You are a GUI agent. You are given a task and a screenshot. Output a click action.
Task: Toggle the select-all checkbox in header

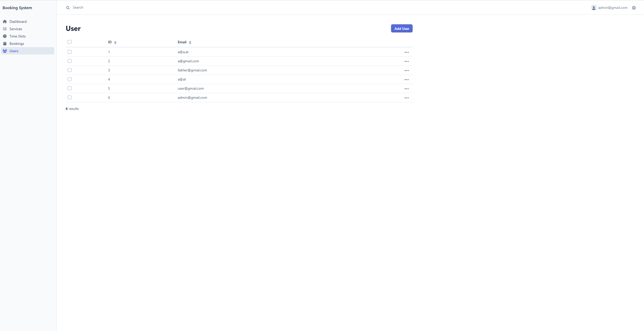[x=70, y=42]
